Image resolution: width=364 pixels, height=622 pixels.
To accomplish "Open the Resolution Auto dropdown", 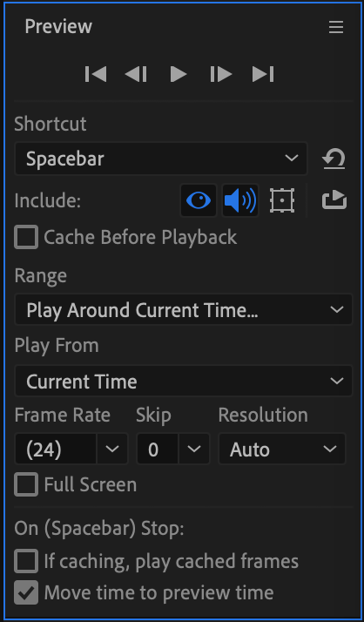I will [282, 449].
